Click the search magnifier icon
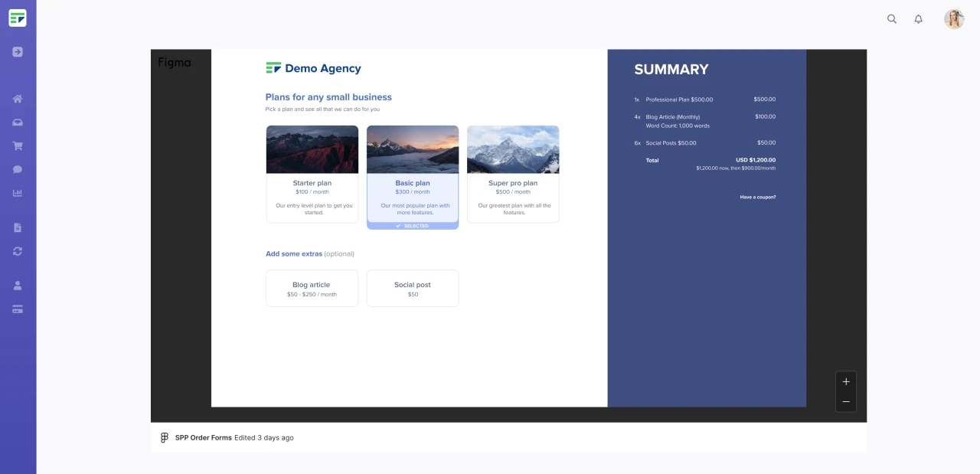980x474 pixels. (892, 19)
